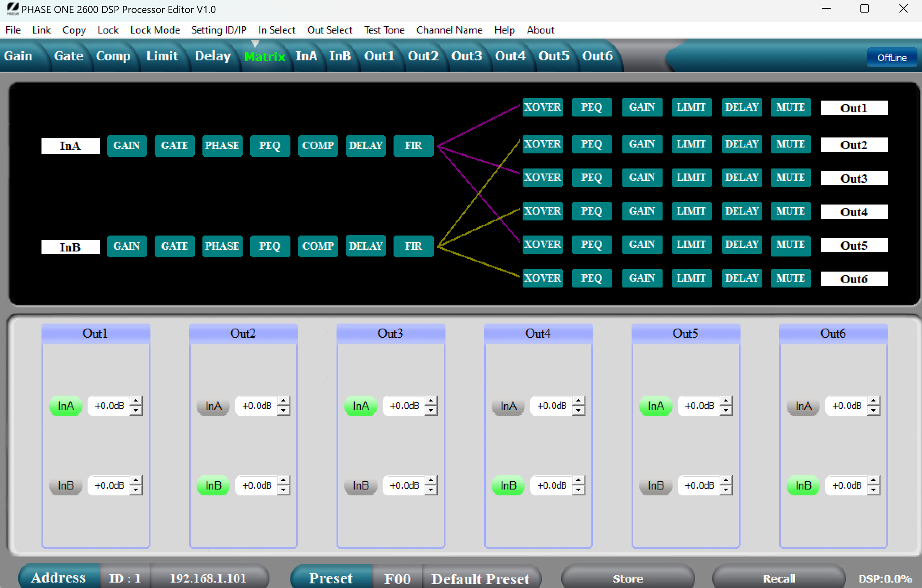Open the PEQ block for Out4
This screenshot has width=922, height=588.
[592, 211]
